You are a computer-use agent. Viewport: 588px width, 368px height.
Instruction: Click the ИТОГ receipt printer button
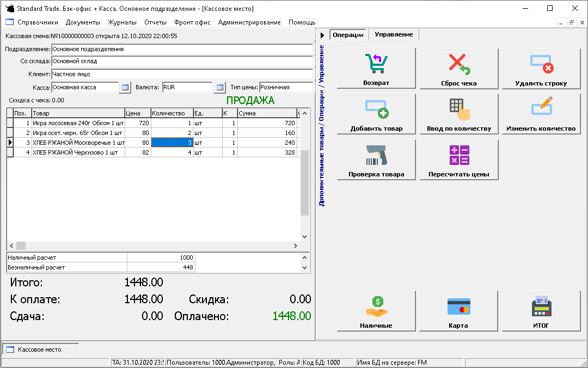coord(541,306)
